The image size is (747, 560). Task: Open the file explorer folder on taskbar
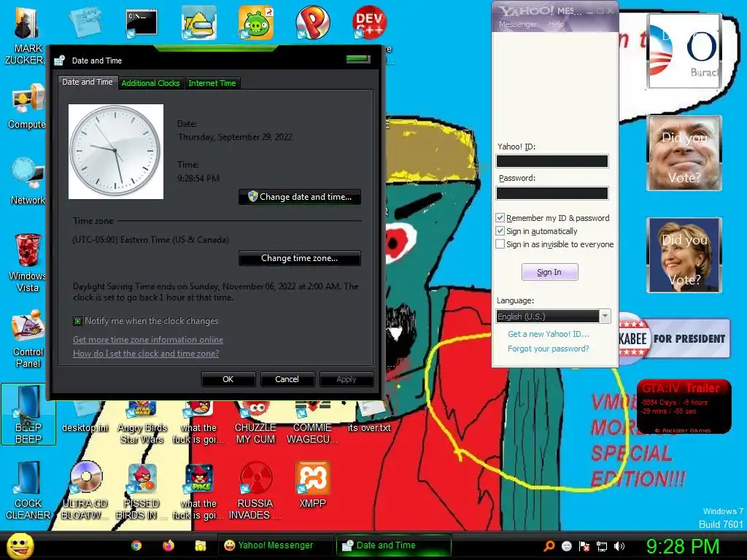[x=200, y=545]
